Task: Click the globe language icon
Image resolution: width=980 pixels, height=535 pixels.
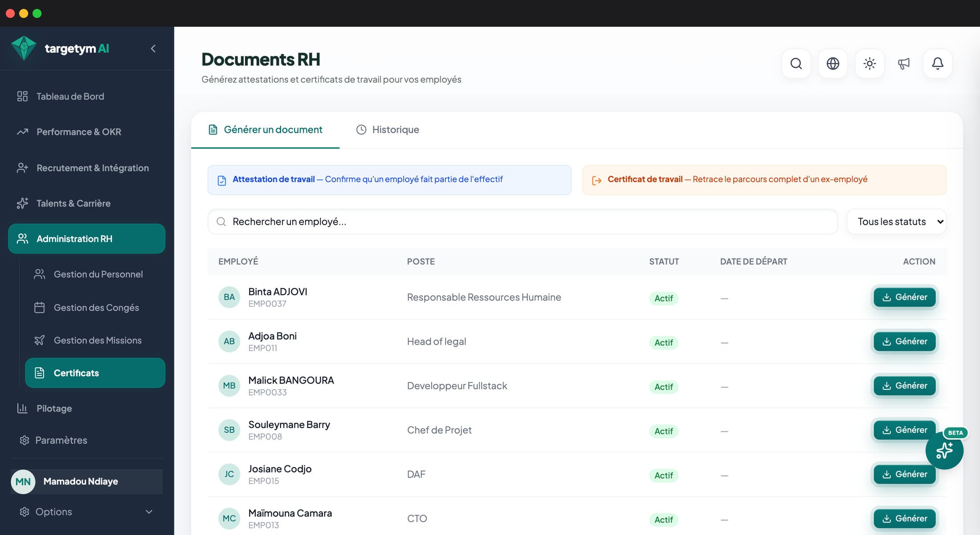Action: 833,64
